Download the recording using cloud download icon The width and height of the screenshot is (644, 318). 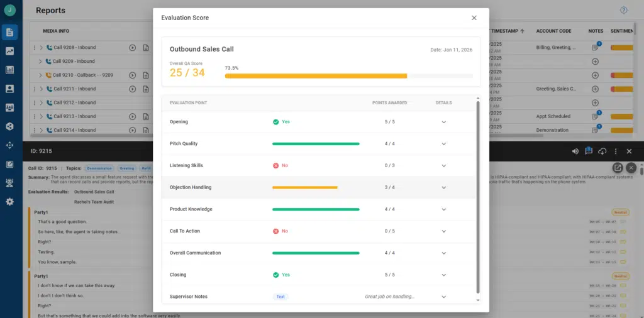click(x=602, y=151)
